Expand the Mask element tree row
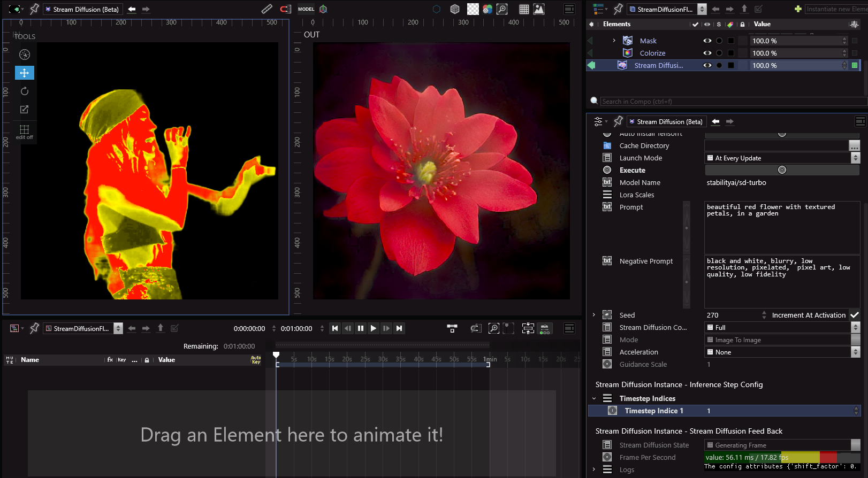 click(614, 41)
